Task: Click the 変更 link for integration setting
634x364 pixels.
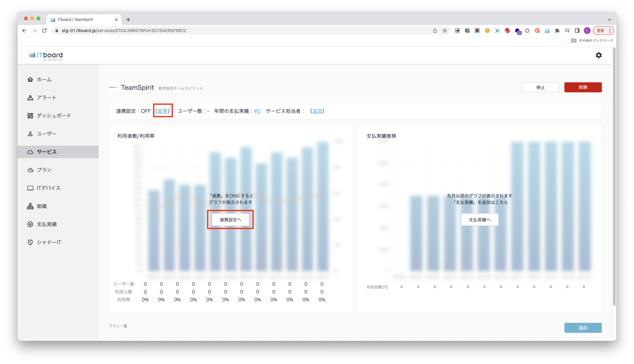Action: click(x=163, y=111)
